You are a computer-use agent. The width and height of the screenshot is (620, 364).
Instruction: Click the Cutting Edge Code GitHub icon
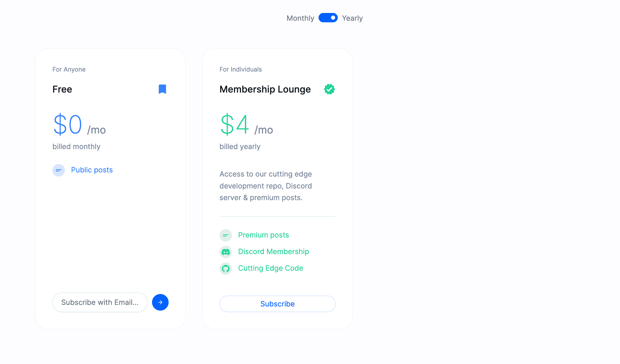pyautogui.click(x=226, y=268)
